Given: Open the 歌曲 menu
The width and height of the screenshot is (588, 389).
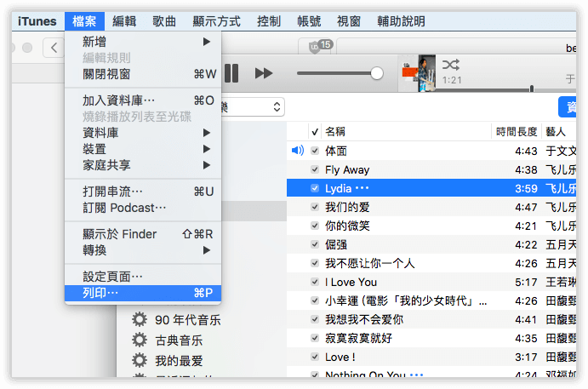Looking at the screenshot, I should coord(164,21).
